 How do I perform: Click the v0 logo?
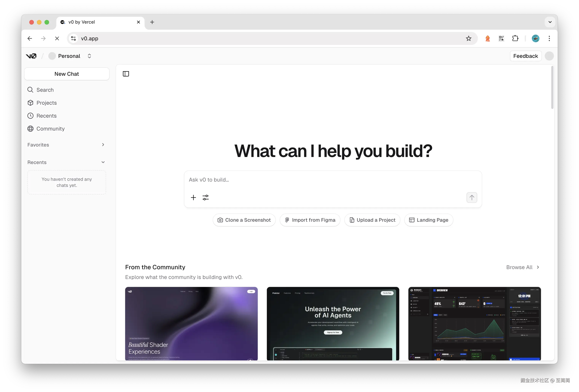[31, 56]
